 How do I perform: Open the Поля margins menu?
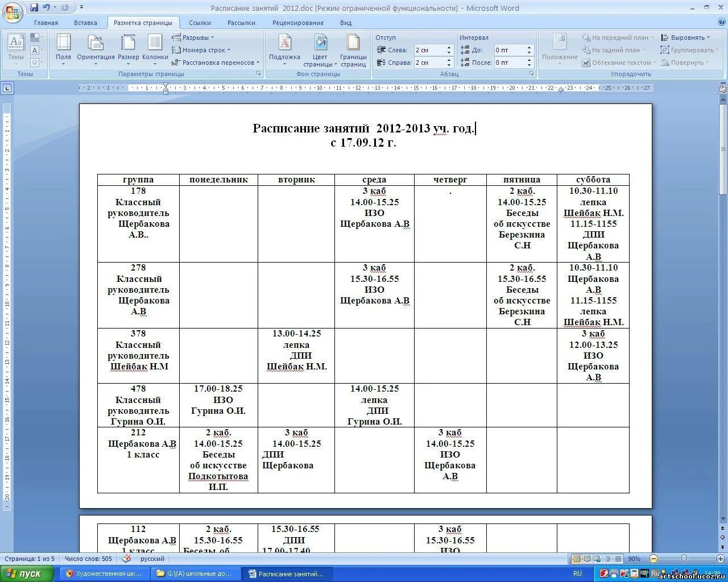click(x=64, y=49)
